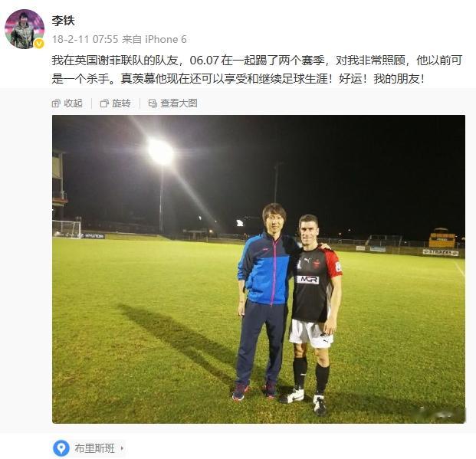
Task: Click the 收起 collapse icon
Action: [56, 103]
